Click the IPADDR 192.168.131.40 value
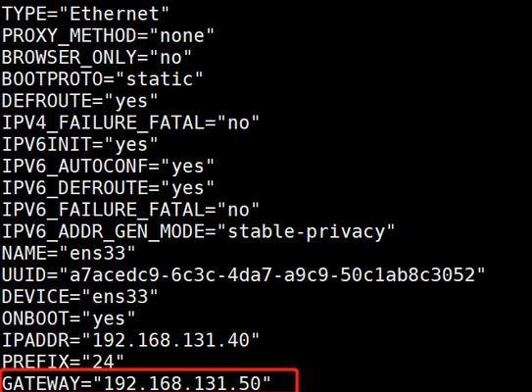Screen dimensions: 532x392 click(x=171, y=340)
